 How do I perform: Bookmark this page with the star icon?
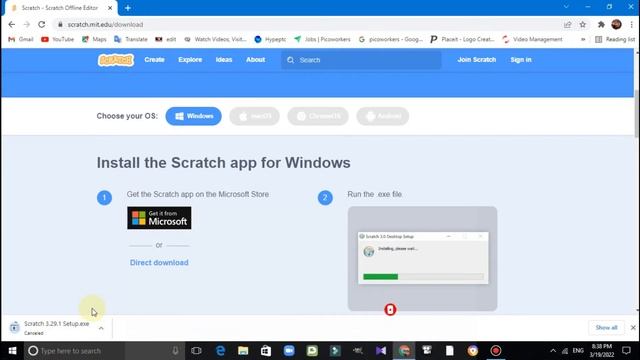pos(582,24)
